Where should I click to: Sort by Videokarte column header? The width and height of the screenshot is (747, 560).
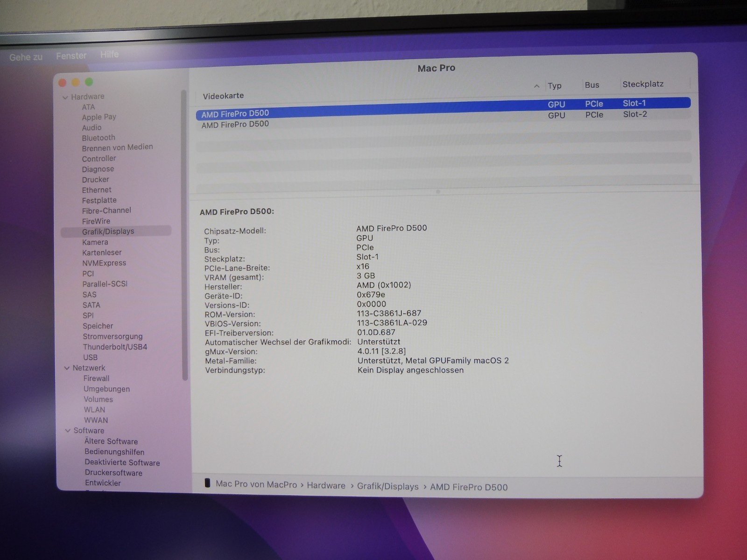[223, 96]
